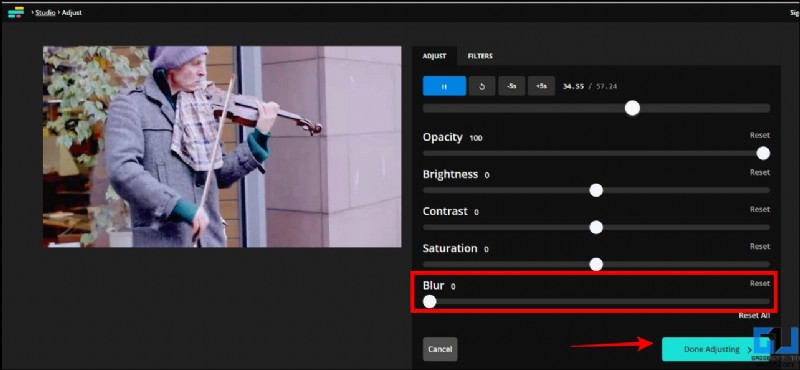800x370 pixels.
Task: Click the Brightness slider handle
Action: pos(596,190)
